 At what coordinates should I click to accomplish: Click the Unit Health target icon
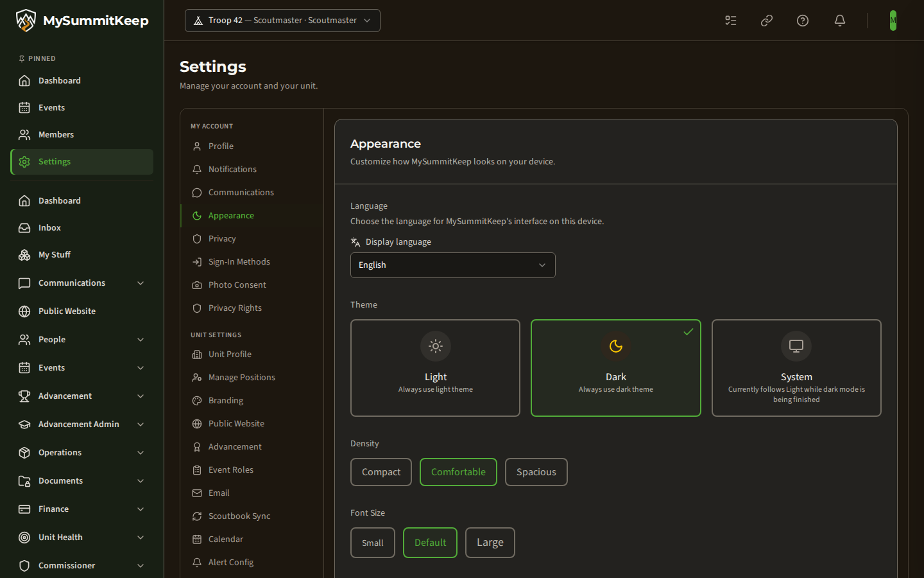(24, 538)
